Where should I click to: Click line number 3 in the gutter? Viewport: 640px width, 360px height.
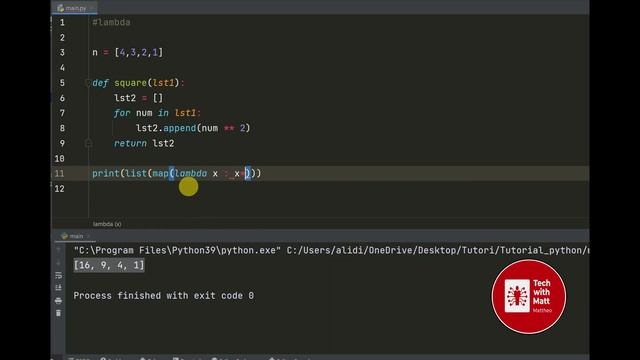click(x=62, y=53)
